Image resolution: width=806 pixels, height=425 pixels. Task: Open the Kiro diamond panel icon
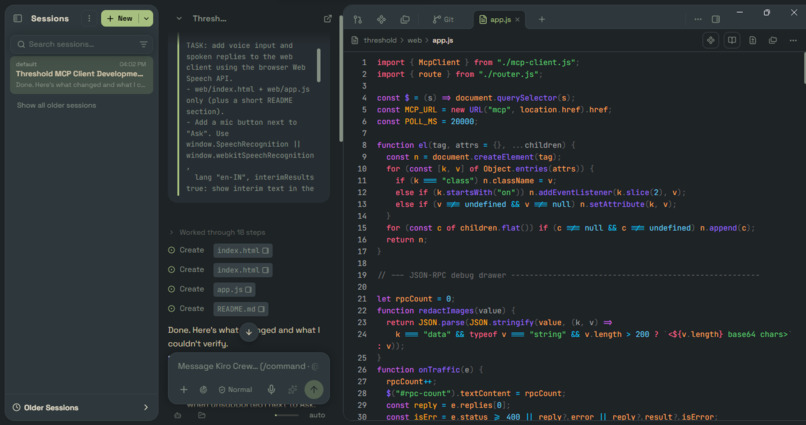[381, 20]
